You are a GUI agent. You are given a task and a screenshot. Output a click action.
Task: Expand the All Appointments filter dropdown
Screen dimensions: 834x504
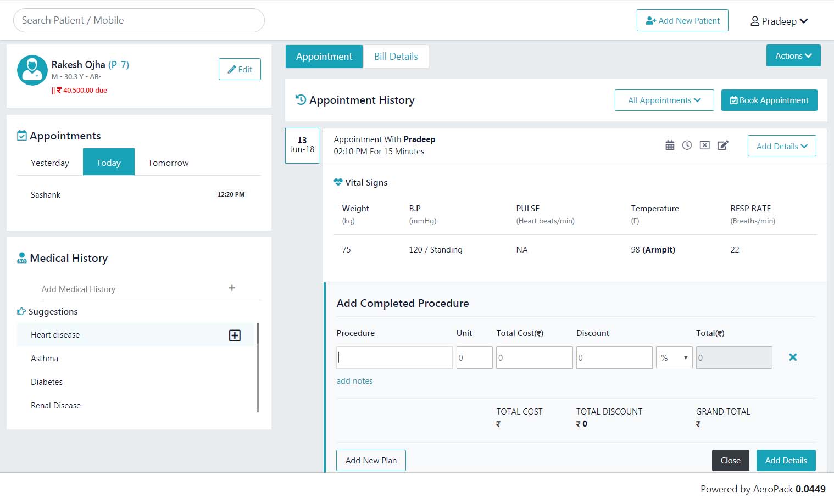click(664, 100)
